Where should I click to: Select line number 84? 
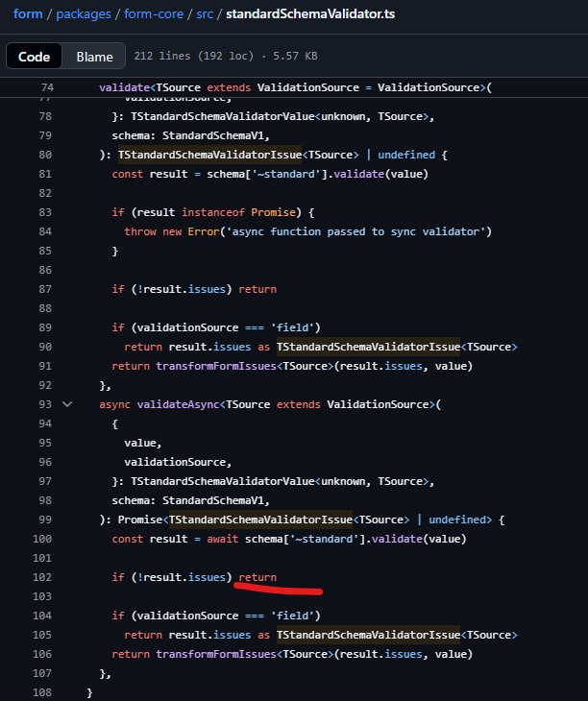tap(45, 231)
